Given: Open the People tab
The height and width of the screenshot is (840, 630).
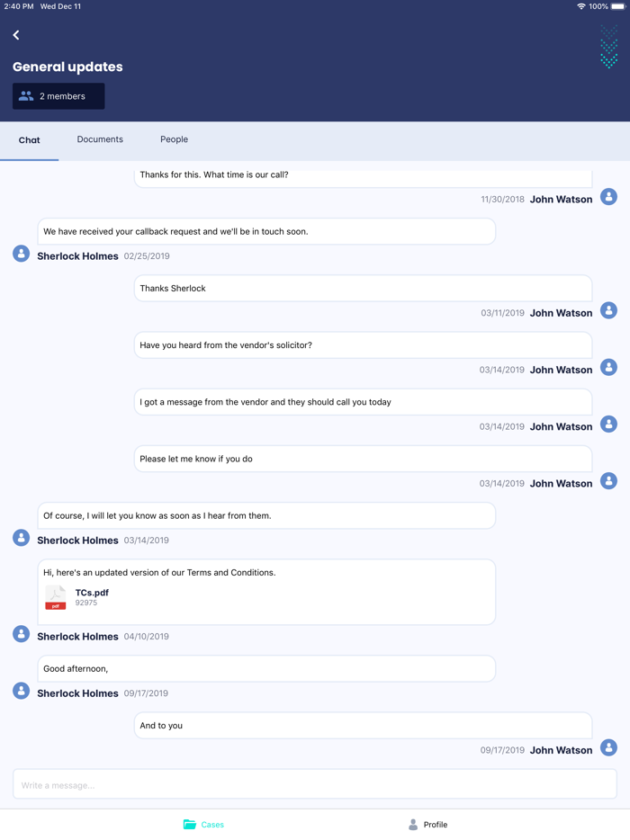Looking at the screenshot, I should coord(173,139).
